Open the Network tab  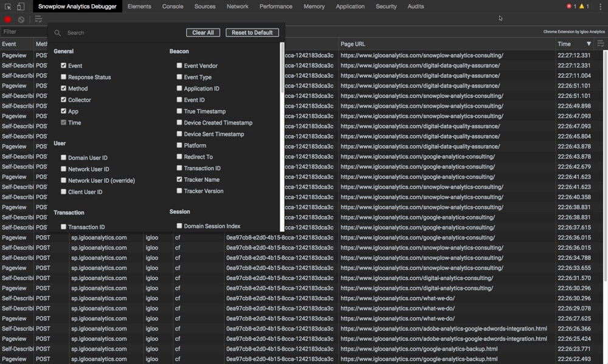pyautogui.click(x=237, y=6)
